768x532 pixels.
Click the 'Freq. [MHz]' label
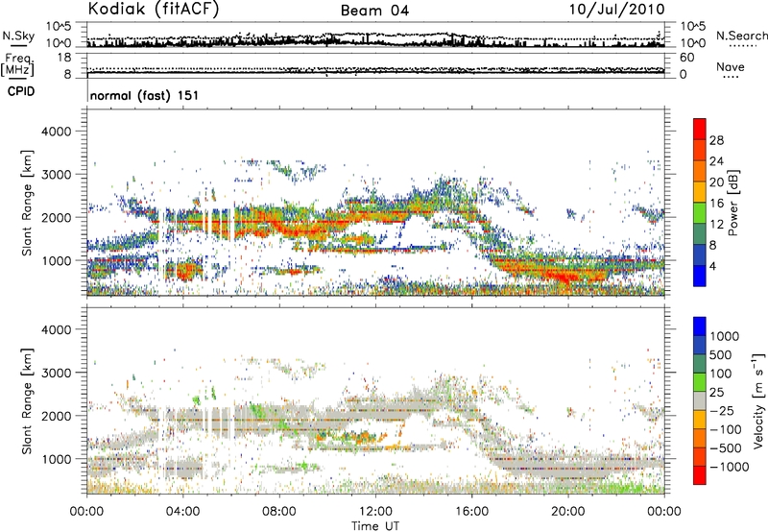17,64
